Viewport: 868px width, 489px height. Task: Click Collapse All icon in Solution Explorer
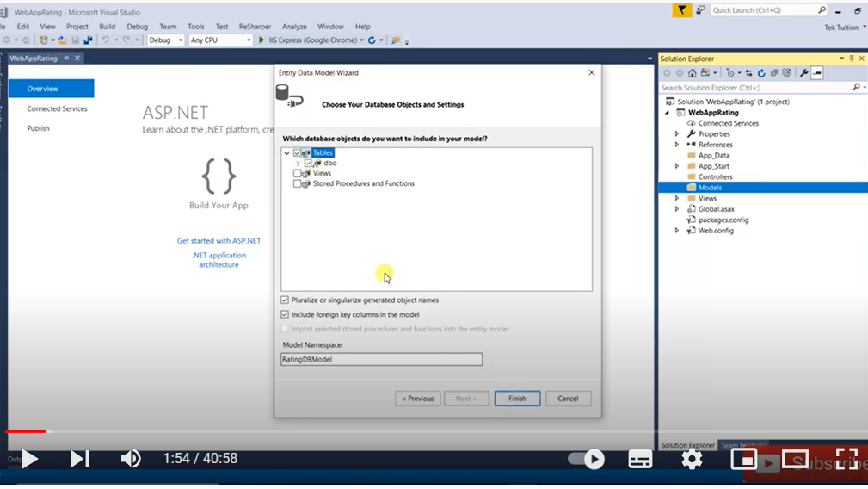tap(774, 73)
